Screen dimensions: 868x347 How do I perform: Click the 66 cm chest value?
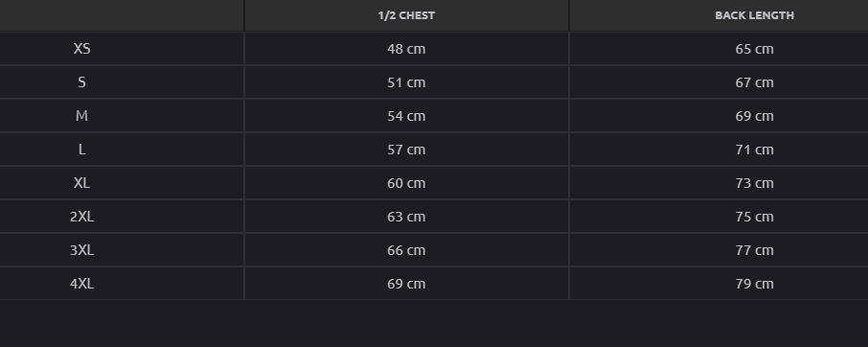click(x=406, y=250)
